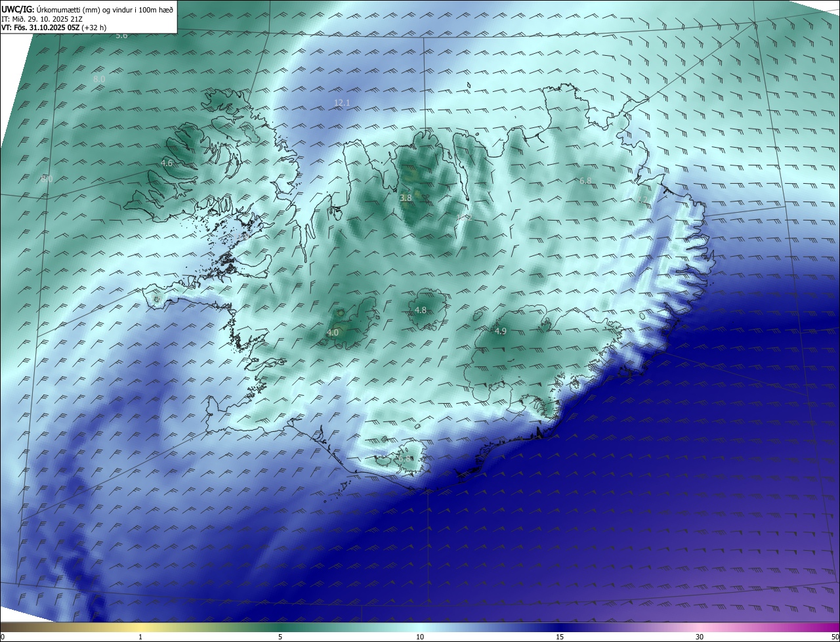Click the '15' tick label on the color scale
Viewport: 840px width, 642px height.
(560, 637)
